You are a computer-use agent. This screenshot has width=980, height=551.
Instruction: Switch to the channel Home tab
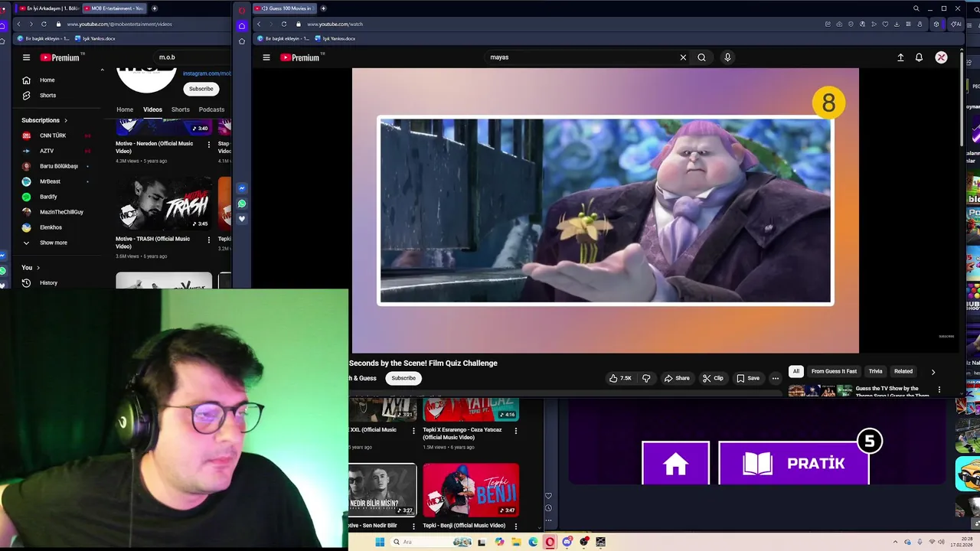point(125,109)
